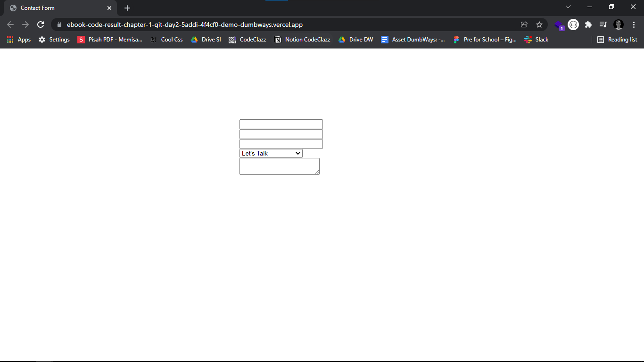Open Slack bookmark

(537, 40)
